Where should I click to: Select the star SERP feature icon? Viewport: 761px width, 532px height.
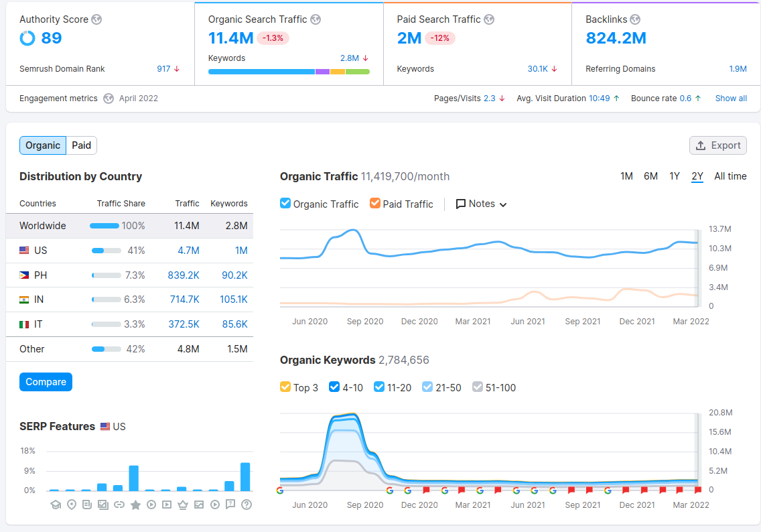[x=135, y=505]
